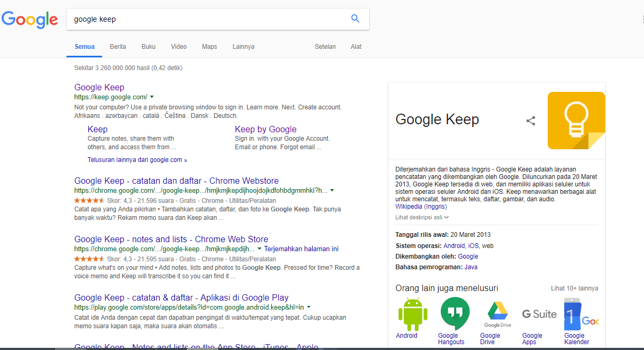Screen dimensions: 644x350
Task: Click the 'Google Apps' label
Action: tap(532, 339)
